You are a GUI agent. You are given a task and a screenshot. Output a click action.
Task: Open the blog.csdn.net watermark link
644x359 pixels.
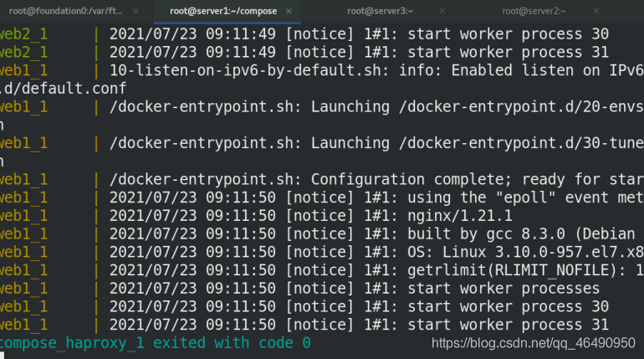click(x=533, y=343)
